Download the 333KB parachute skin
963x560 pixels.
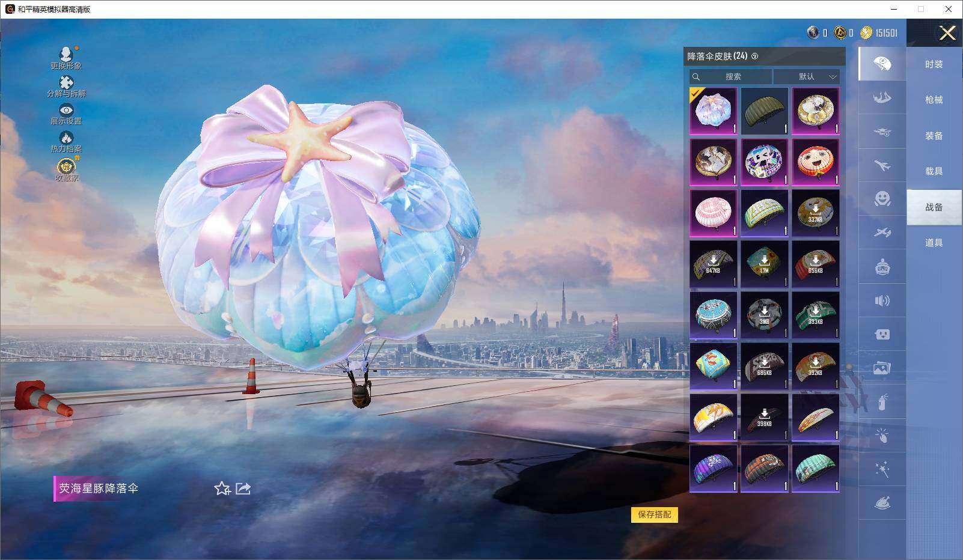tap(816, 315)
